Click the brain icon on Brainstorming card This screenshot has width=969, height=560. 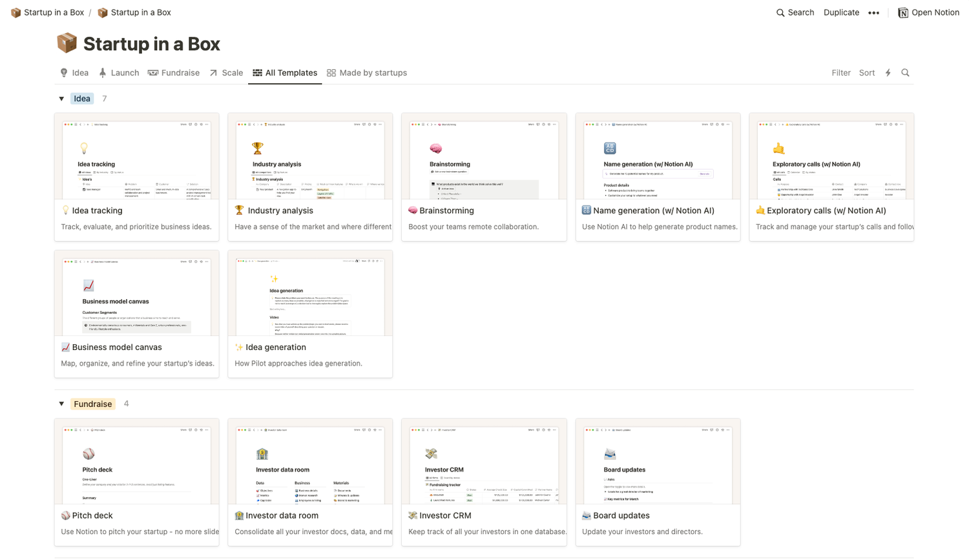(x=413, y=211)
